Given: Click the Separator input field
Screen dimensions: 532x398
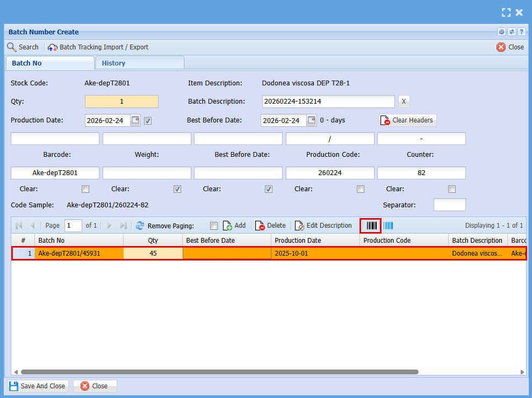Looking at the screenshot, I should (x=449, y=205).
